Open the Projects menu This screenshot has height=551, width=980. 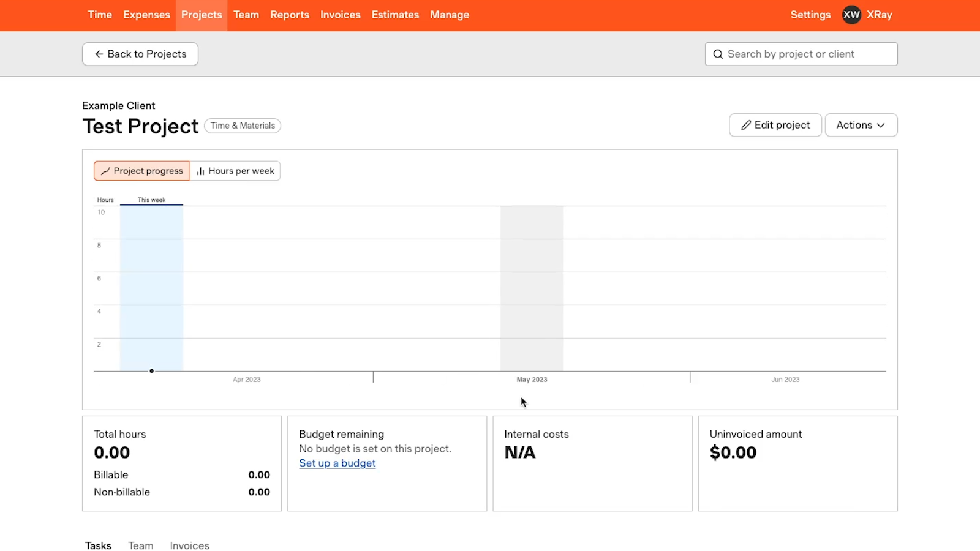coord(202,15)
